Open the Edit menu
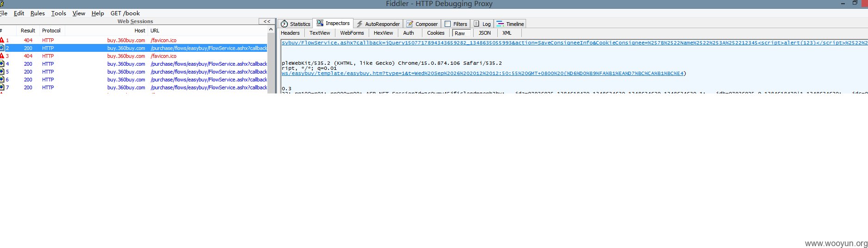Image resolution: width=868 pixels, height=248 pixels. (x=19, y=13)
